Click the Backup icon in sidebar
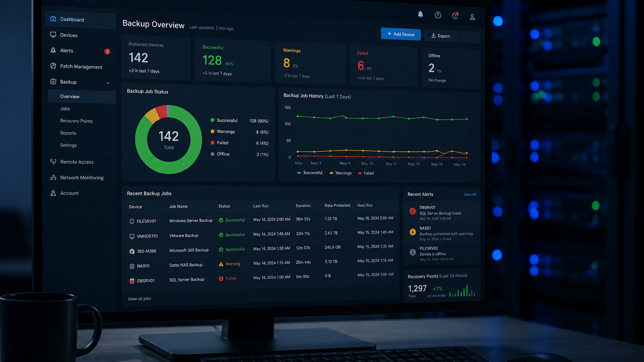The width and height of the screenshot is (644, 362). point(53,82)
